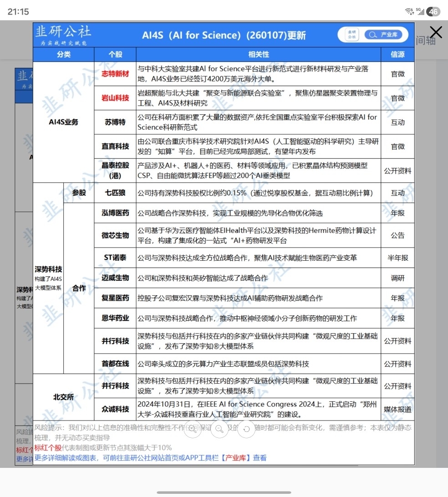
Task: Tap the 北交所 category cell
Action: pos(63,397)
